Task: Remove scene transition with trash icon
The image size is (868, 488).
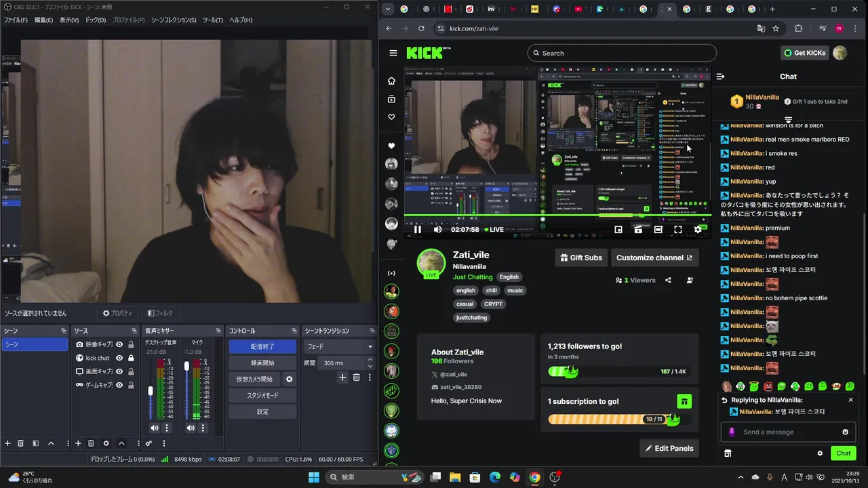Action: point(356,378)
